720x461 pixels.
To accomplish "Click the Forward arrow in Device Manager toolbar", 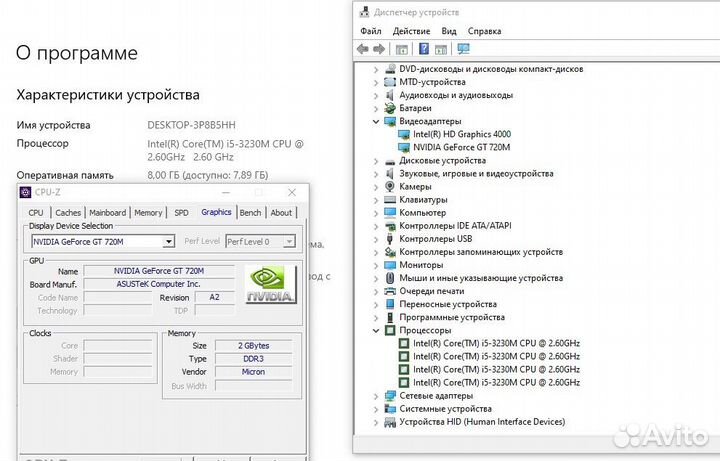I will pyautogui.click(x=379, y=49).
